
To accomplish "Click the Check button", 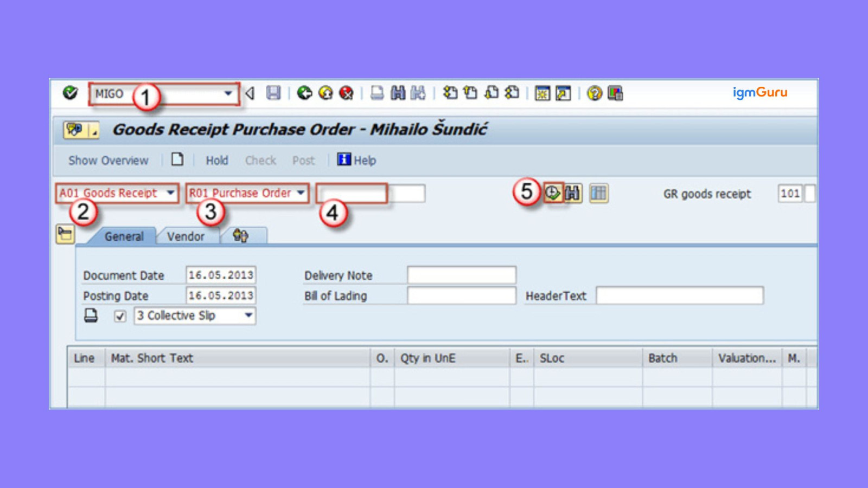I will (x=260, y=160).
